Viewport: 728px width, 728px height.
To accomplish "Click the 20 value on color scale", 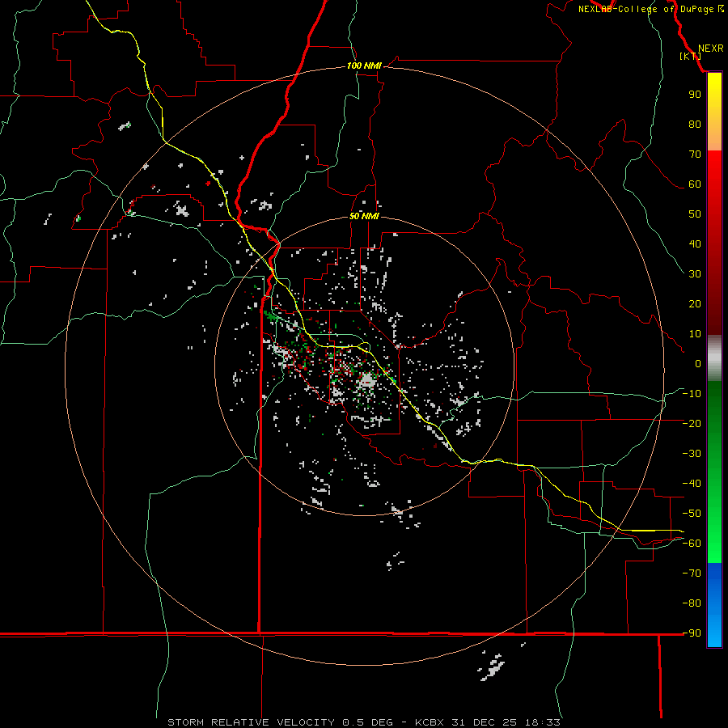I will point(695,303).
